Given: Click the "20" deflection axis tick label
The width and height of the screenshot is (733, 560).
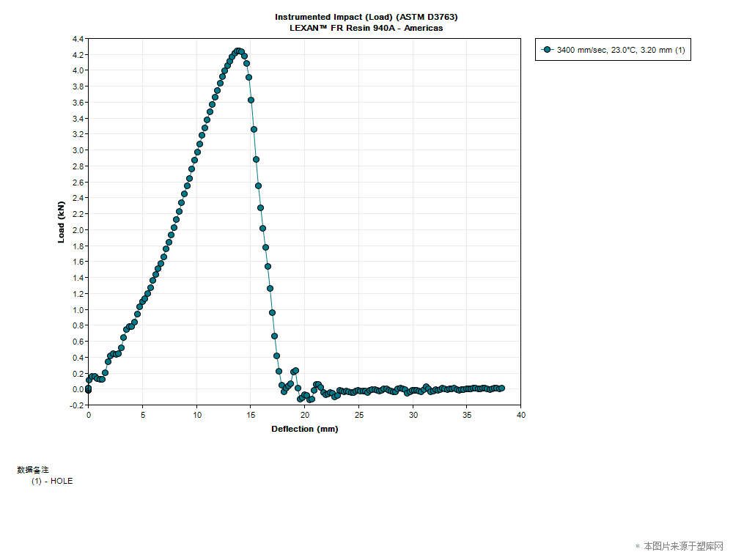Looking at the screenshot, I should tap(305, 415).
